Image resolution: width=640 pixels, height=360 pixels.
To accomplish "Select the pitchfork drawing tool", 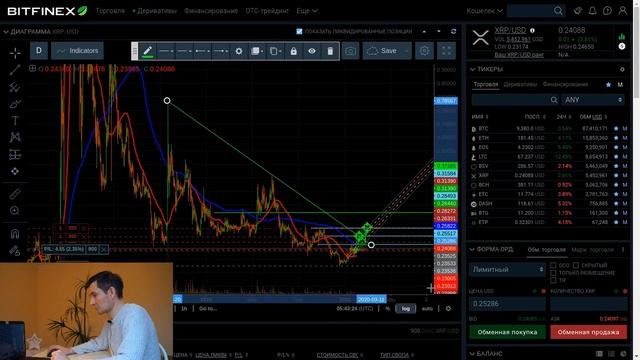I will pyautogui.click(x=15, y=87).
